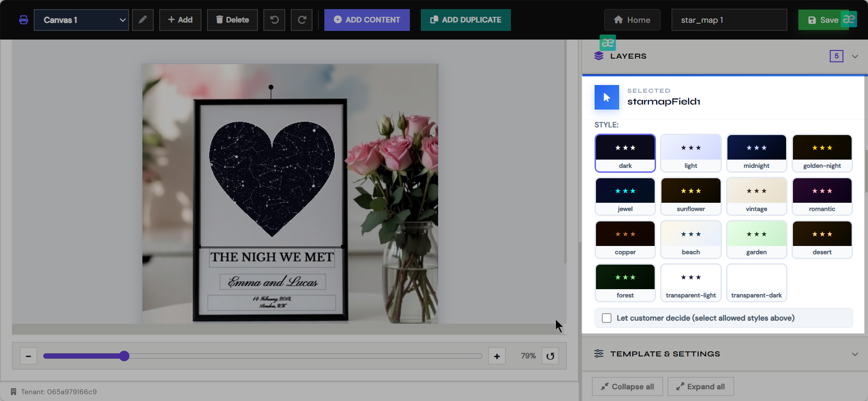Click the zoom in plus button
868x401 pixels.
coord(497,356)
